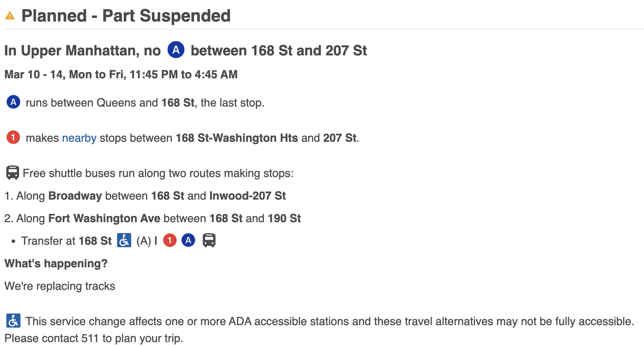Click the bold 'Fort Washington Ave' route name
This screenshot has height=347, width=644.
click(104, 218)
